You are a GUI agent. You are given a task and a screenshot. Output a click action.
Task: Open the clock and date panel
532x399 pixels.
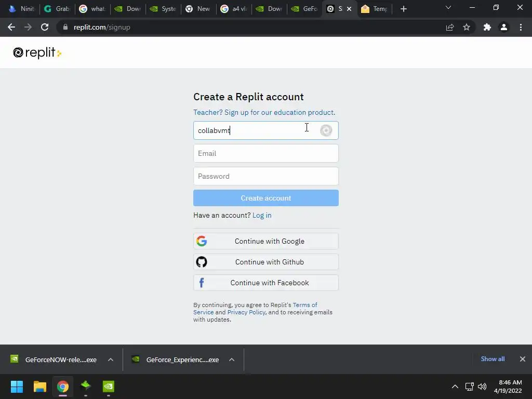[x=508, y=387]
